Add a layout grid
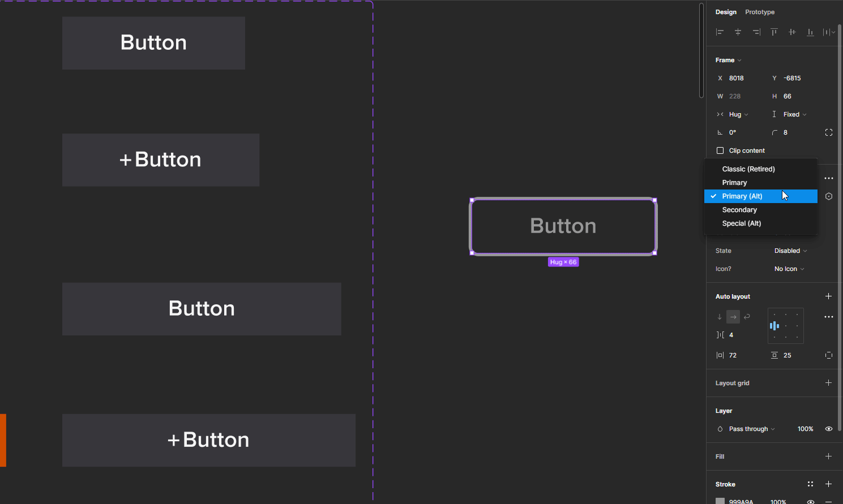The height and width of the screenshot is (504, 843). coord(828,383)
